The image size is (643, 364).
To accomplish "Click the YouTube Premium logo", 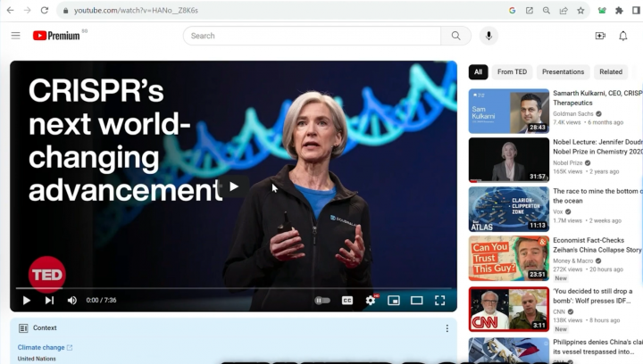I will coord(56,36).
